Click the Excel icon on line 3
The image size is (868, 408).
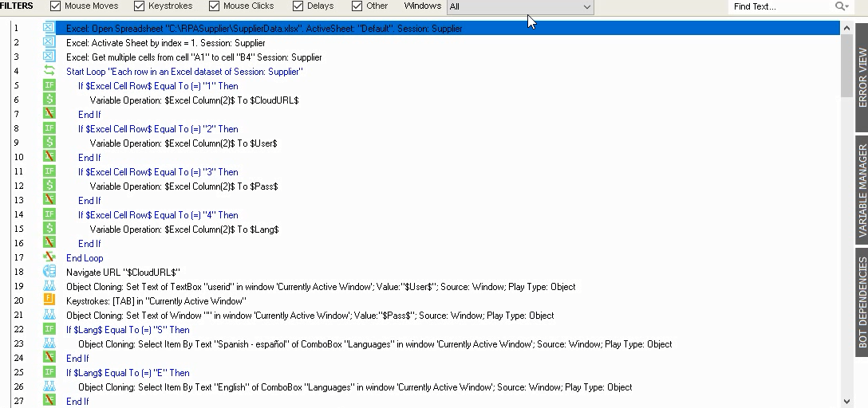(49, 57)
